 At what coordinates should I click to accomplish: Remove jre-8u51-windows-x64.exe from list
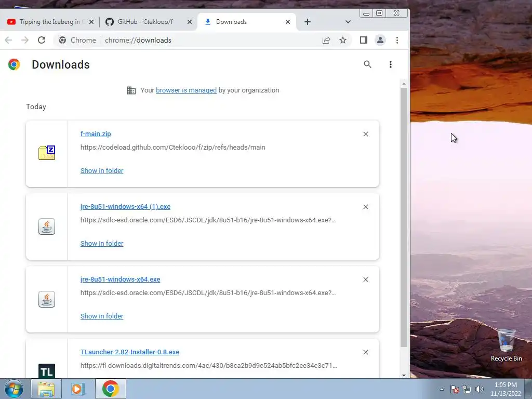pos(365,279)
